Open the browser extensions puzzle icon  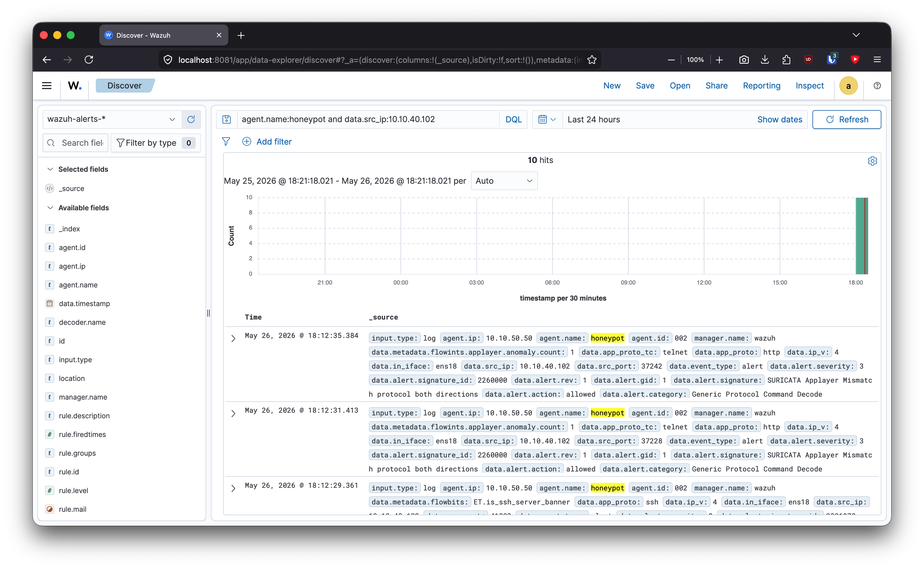[786, 60]
